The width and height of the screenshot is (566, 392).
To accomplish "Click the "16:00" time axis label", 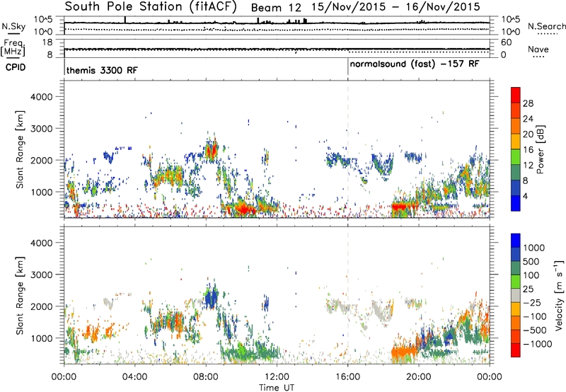I will 347,376.
